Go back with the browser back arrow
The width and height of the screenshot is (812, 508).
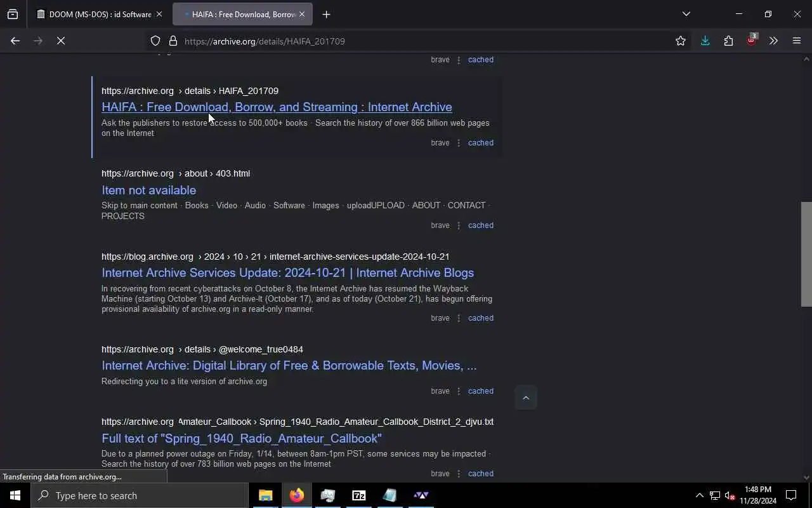[x=15, y=41]
